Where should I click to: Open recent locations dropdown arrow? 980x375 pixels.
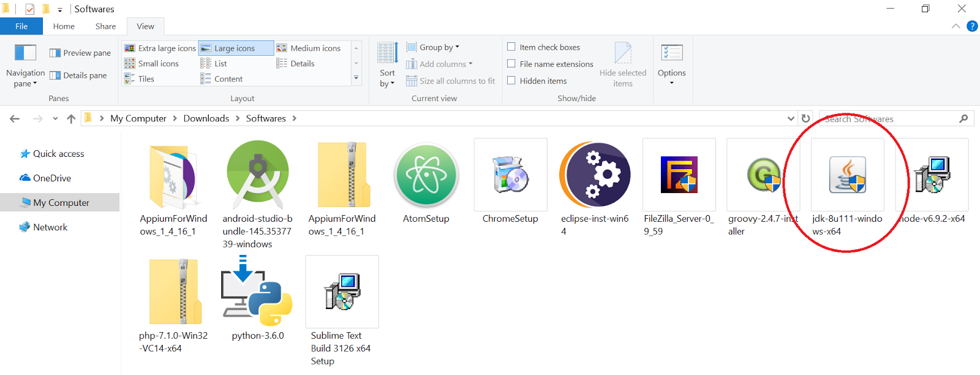click(55, 119)
